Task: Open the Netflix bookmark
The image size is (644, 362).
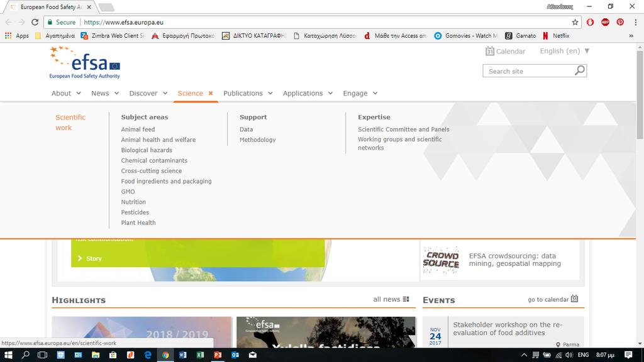Action: tap(556, 36)
